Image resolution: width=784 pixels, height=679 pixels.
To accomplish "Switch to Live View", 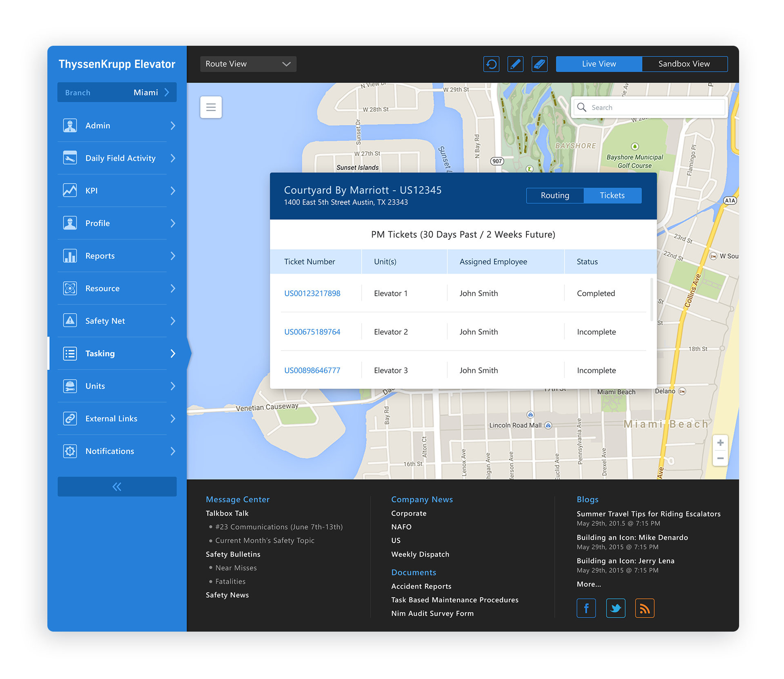I will click(x=599, y=64).
